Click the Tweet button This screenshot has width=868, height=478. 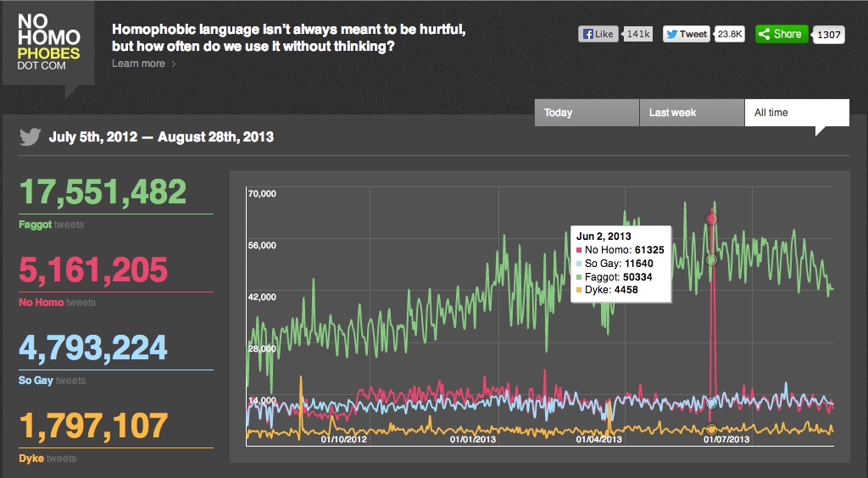686,34
